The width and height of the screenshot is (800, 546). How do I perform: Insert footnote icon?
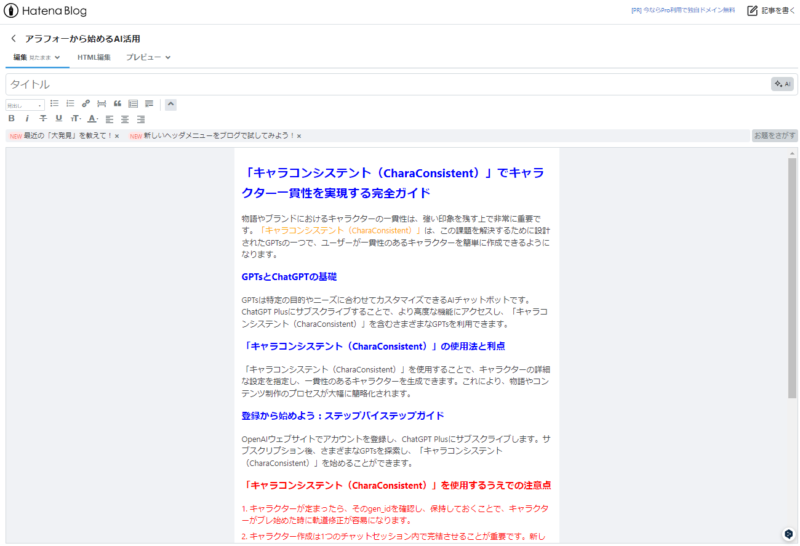[149, 104]
